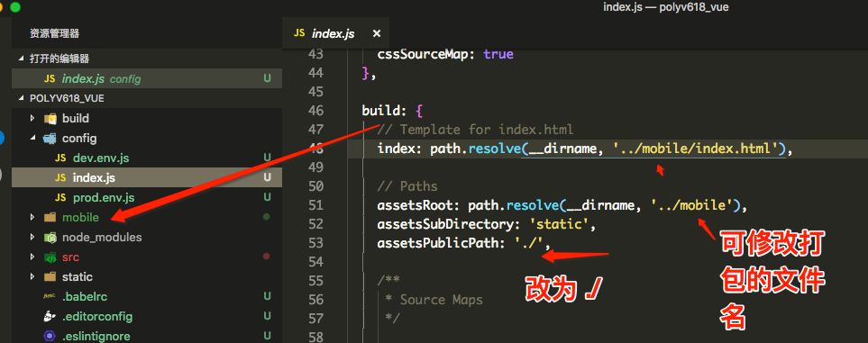This screenshot has width=868, height=343.
Task: Click the mobile folder icon
Action: coord(50,218)
